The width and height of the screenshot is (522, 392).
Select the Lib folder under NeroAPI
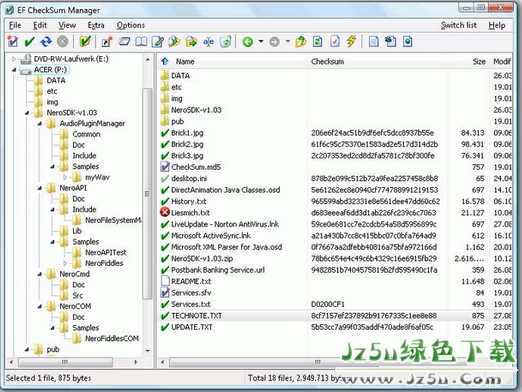[77, 231]
